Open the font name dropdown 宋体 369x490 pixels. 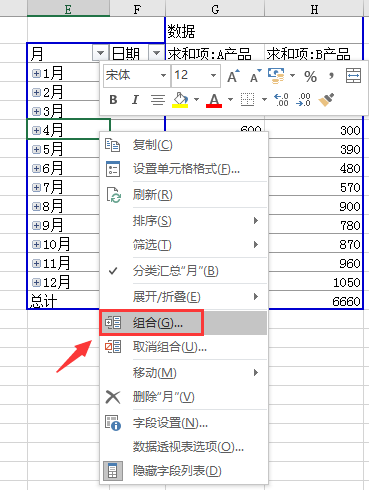click(x=163, y=76)
